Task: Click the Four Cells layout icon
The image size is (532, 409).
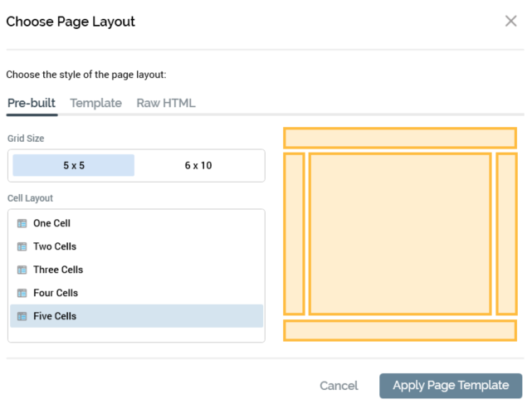Action: [x=22, y=293]
